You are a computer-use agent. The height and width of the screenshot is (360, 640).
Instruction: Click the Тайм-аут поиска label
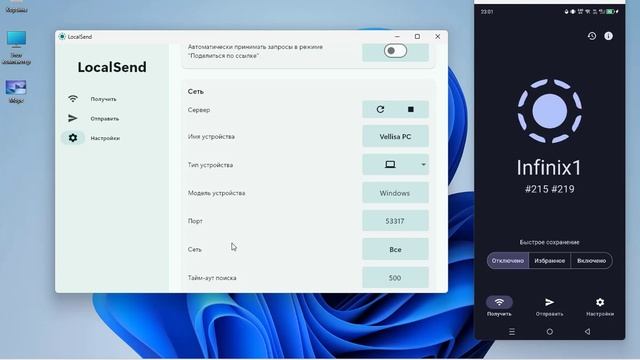tap(212, 278)
